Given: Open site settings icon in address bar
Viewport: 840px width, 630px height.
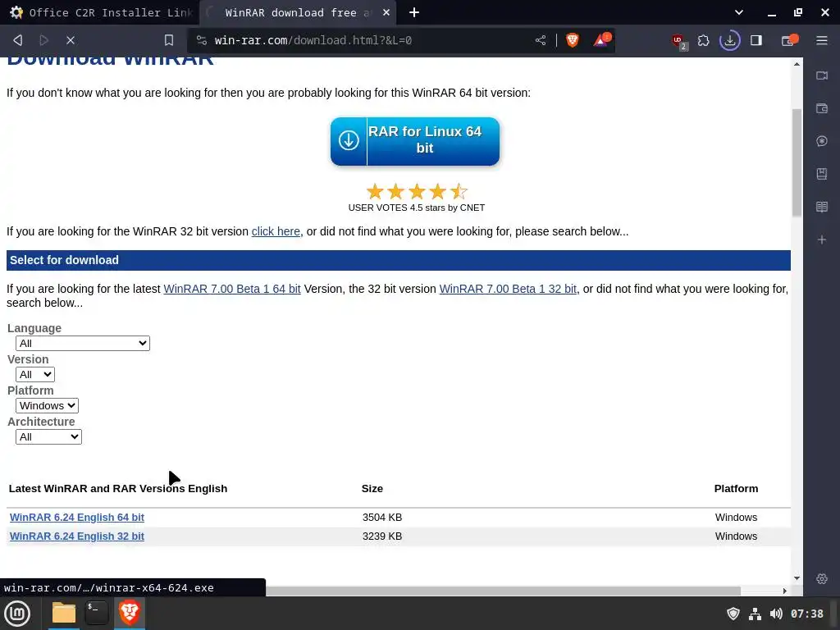Looking at the screenshot, I should click(202, 40).
